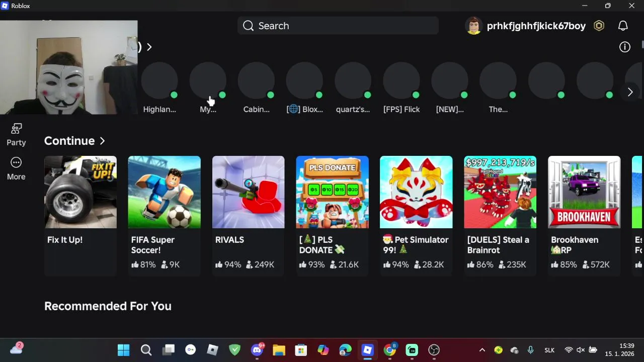Open PLS DONATE game thumbnail

(x=332, y=192)
